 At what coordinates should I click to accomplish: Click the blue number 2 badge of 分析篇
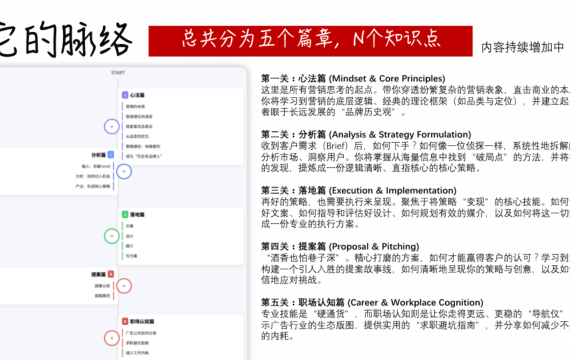[x=111, y=155]
